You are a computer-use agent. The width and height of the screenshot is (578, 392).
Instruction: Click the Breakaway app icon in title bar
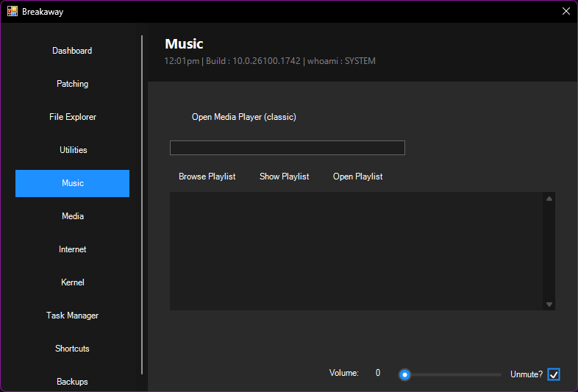[x=13, y=11]
